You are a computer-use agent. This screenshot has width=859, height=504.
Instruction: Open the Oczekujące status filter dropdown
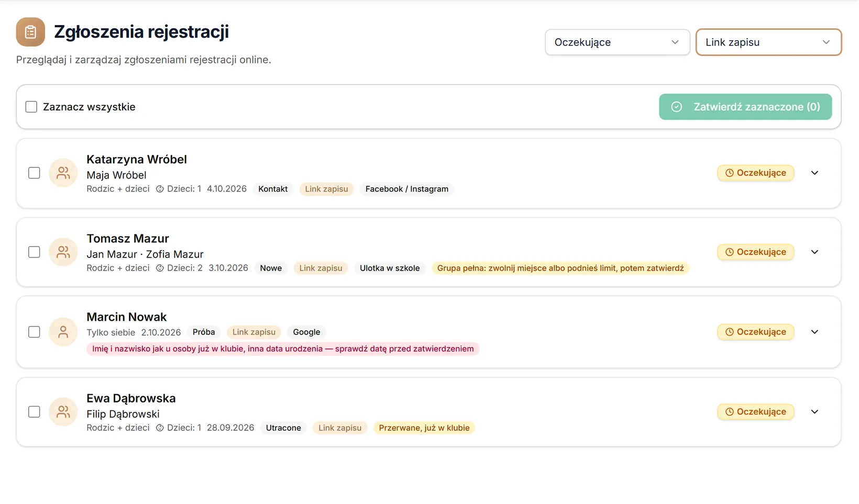click(x=617, y=42)
